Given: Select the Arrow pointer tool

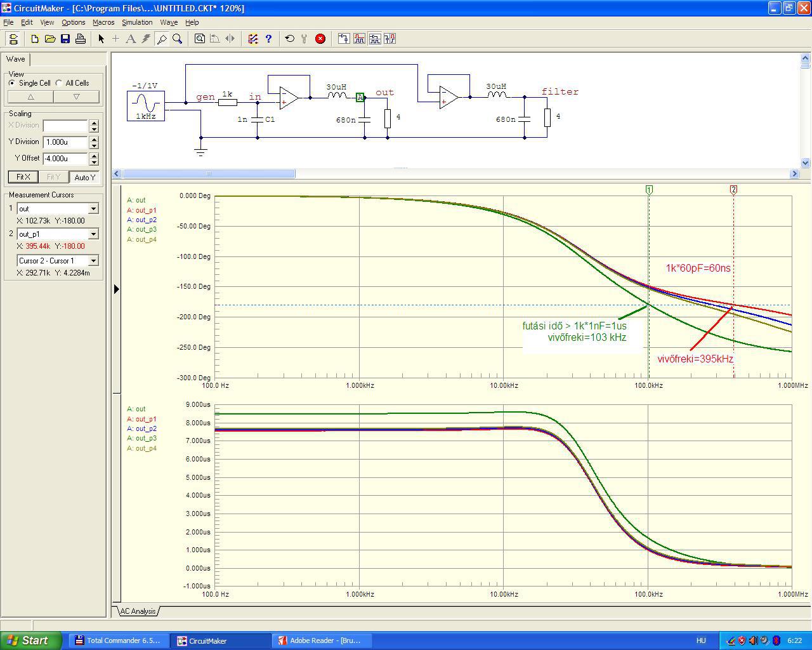Looking at the screenshot, I should tap(101, 39).
